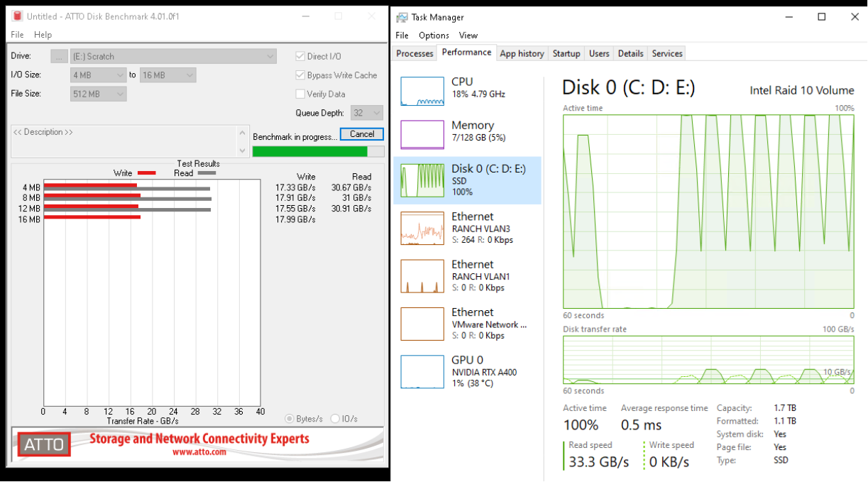
Task: Enable the Verify Data checkbox
Action: tap(301, 94)
